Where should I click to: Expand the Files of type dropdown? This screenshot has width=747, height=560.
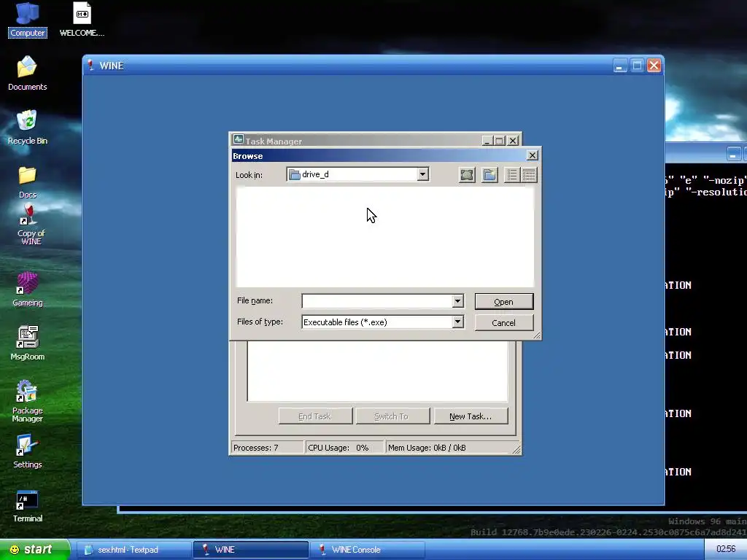[x=457, y=322]
